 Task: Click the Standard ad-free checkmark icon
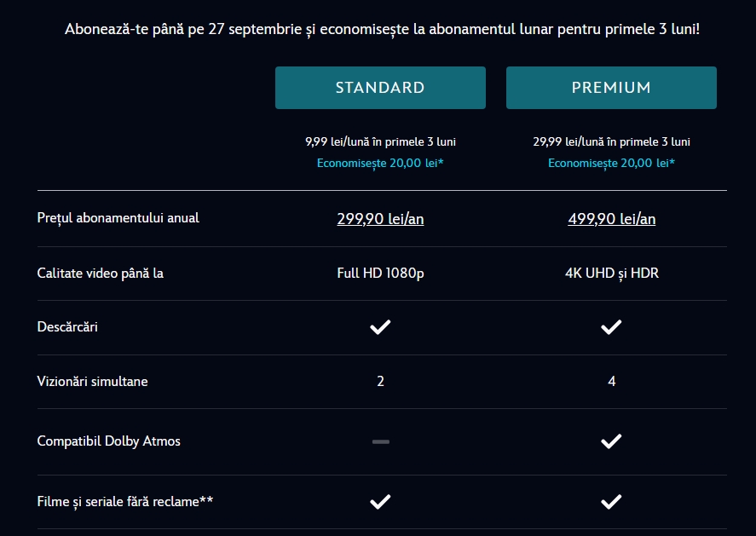(x=380, y=501)
